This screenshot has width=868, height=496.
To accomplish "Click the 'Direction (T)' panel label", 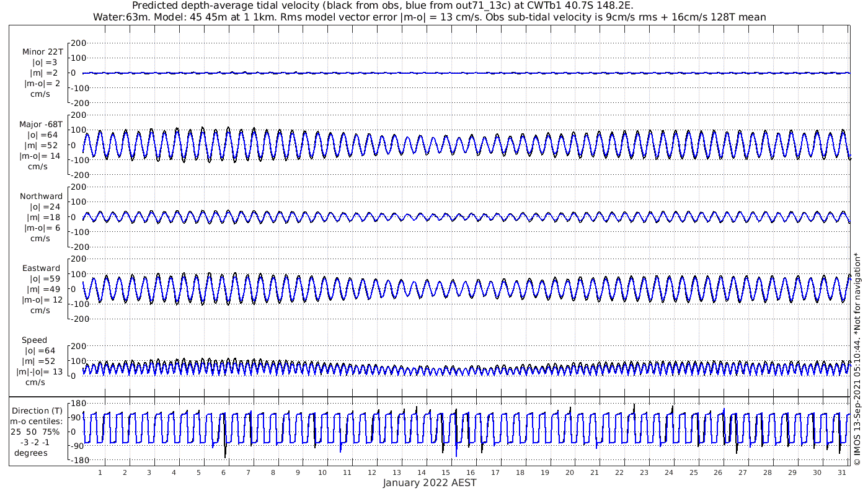I will click(x=38, y=410).
